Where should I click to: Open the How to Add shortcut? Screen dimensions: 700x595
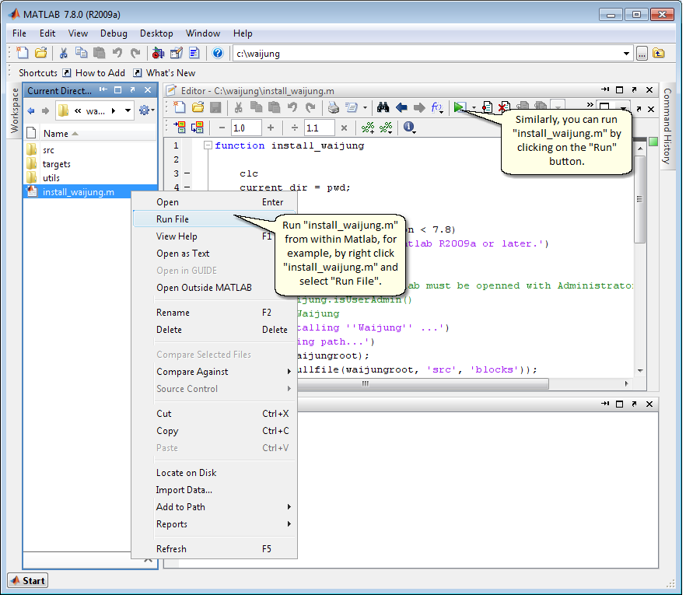point(94,73)
